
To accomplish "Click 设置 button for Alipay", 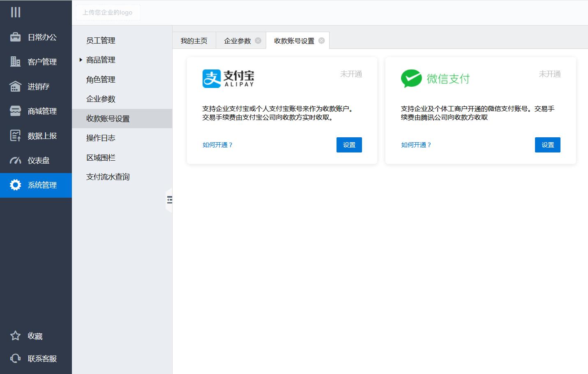I will (349, 145).
